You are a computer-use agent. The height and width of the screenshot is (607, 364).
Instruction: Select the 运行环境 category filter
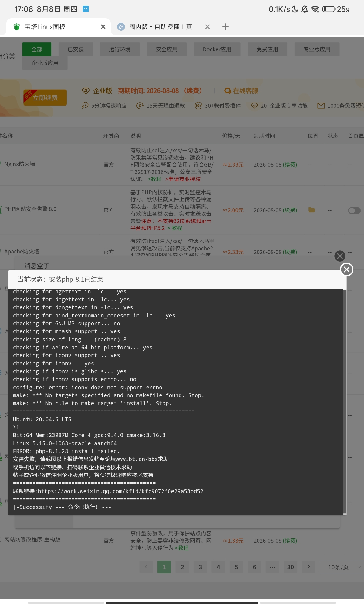point(120,49)
